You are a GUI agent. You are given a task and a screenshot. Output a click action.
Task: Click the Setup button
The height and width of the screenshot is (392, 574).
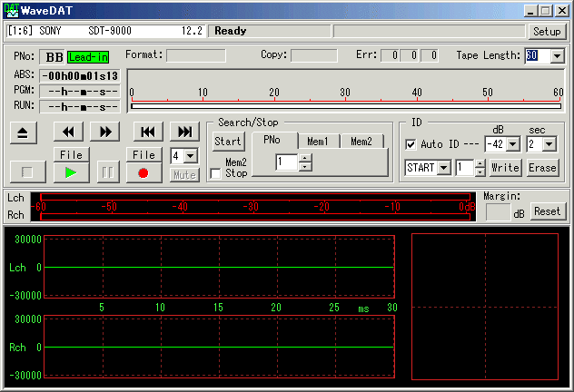pyautogui.click(x=547, y=31)
